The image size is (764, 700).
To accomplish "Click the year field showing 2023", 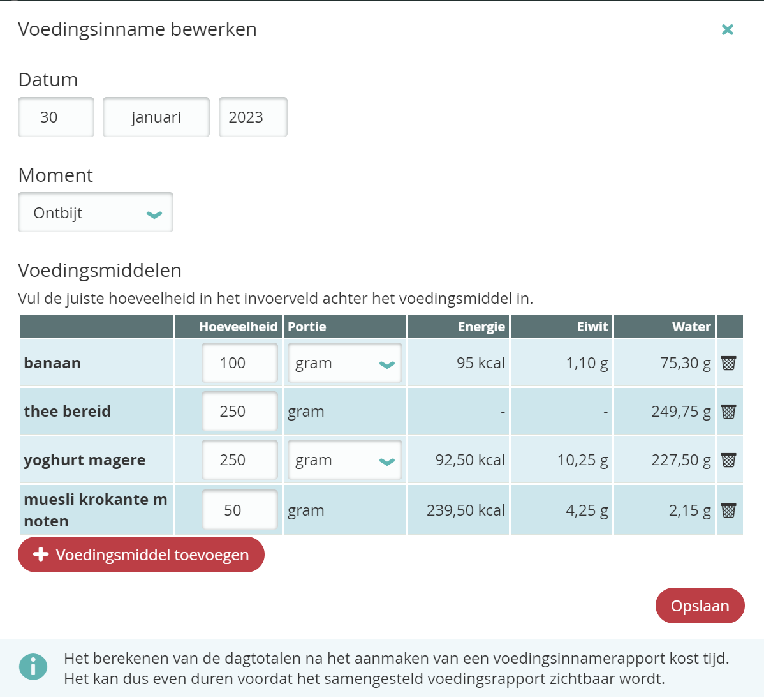I will (253, 117).
